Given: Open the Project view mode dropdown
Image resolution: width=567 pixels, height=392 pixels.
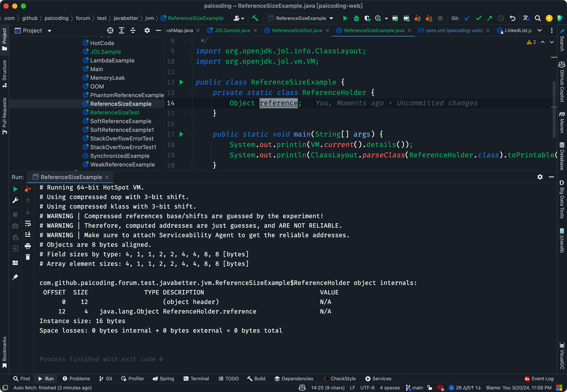Looking at the screenshot, I should pyautogui.click(x=49, y=30).
